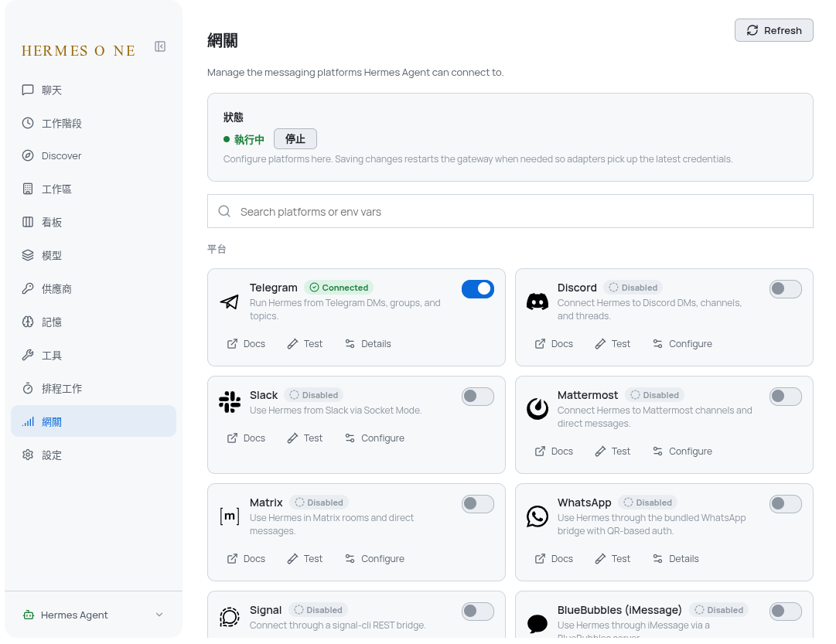The height and width of the screenshot is (644, 836).
Task: Click the WhatsApp logo icon
Action: (537, 516)
